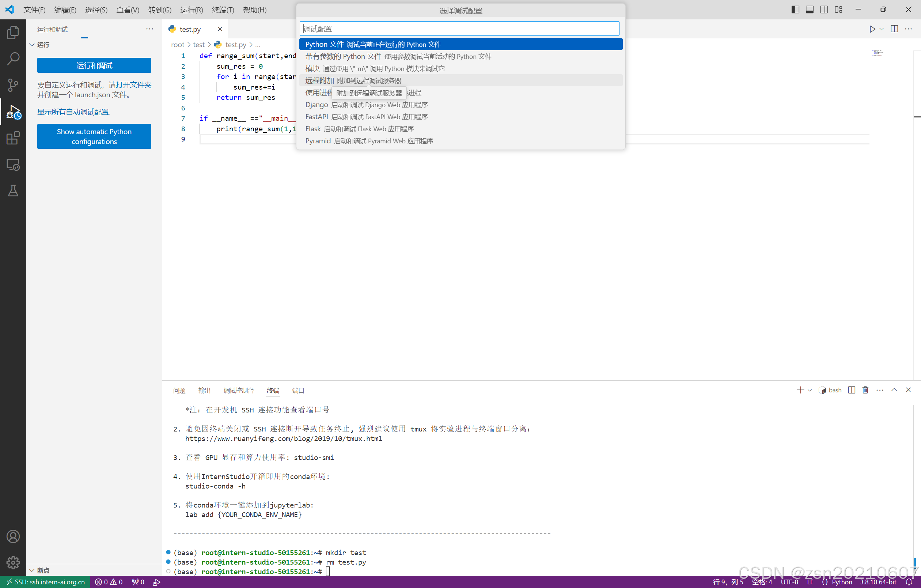
Task: Toggle the primary sidebar visibility
Action: 795,9
